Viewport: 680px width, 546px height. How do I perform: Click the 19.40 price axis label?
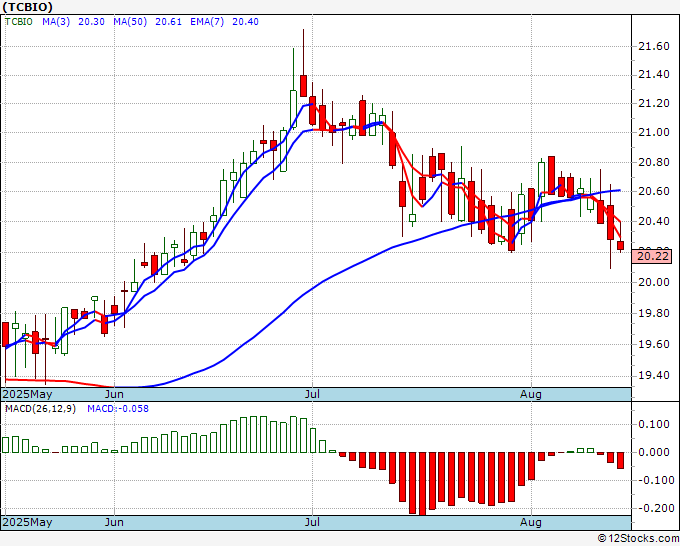click(x=654, y=375)
